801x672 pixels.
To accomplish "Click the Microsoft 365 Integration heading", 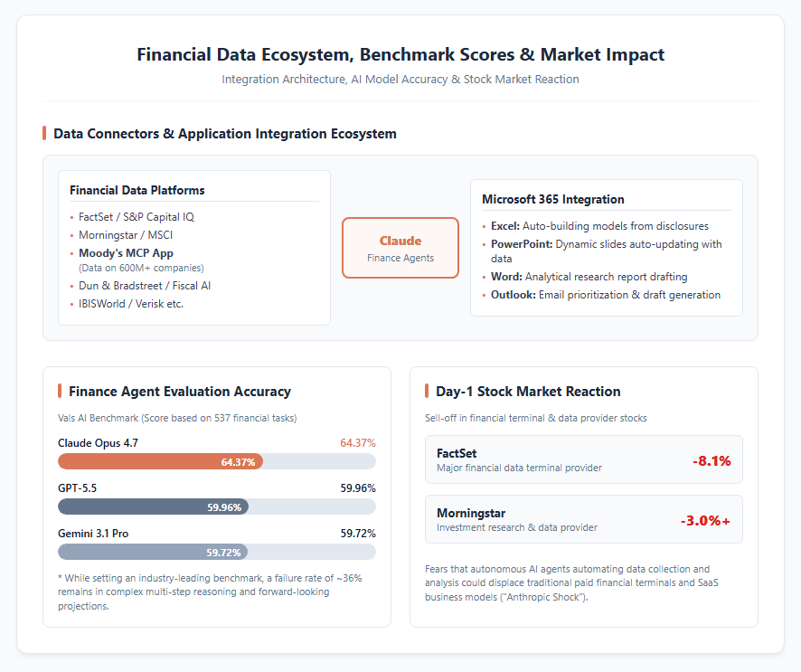I will [x=552, y=199].
